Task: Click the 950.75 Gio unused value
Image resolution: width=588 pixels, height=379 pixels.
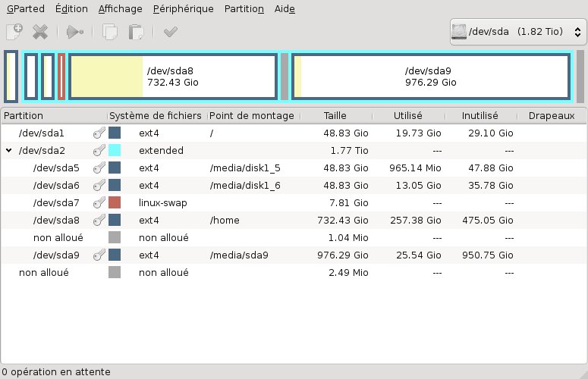Action: (x=488, y=255)
